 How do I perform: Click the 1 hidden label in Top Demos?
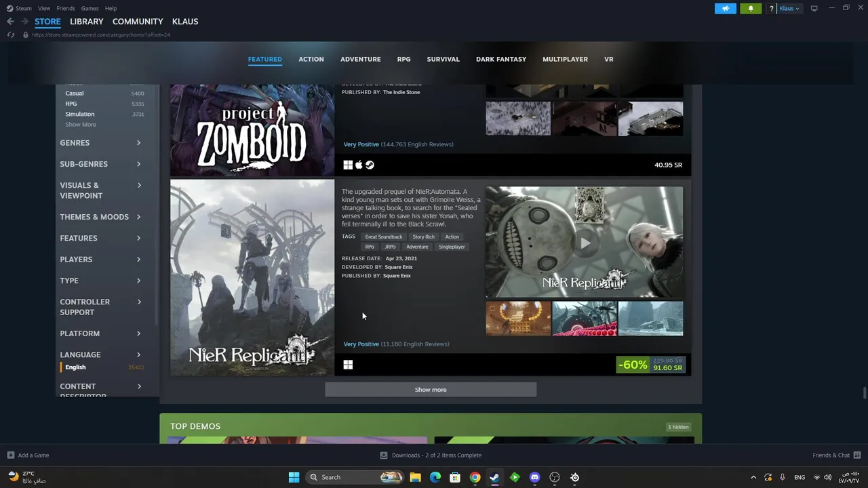pyautogui.click(x=678, y=427)
